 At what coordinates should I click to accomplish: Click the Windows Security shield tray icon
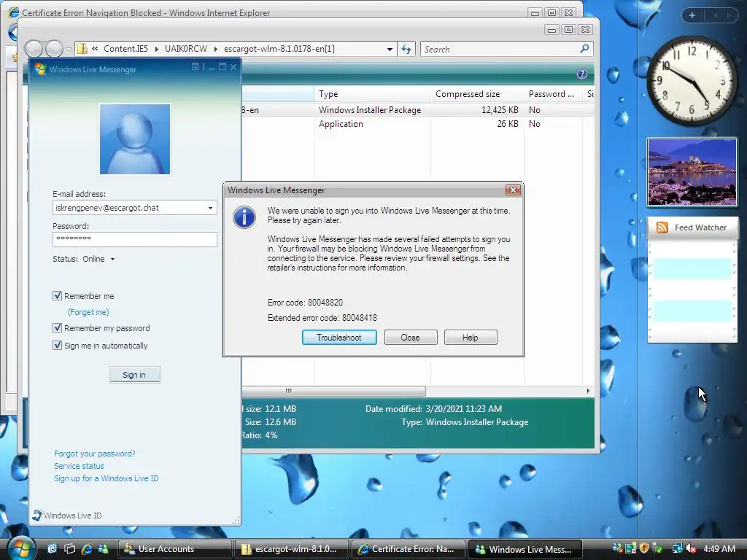(x=644, y=548)
